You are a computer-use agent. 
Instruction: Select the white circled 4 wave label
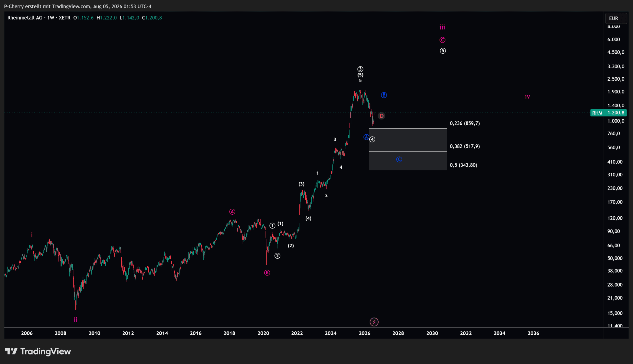pos(372,139)
